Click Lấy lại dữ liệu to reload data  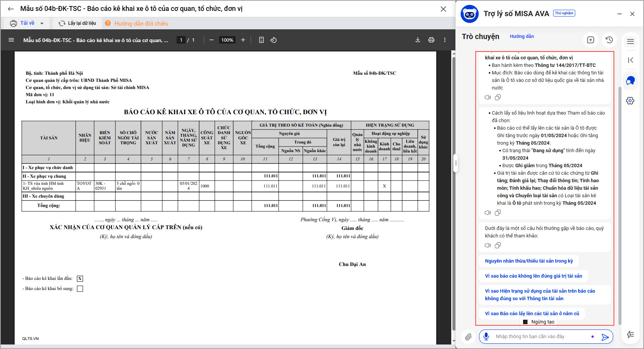[77, 23]
